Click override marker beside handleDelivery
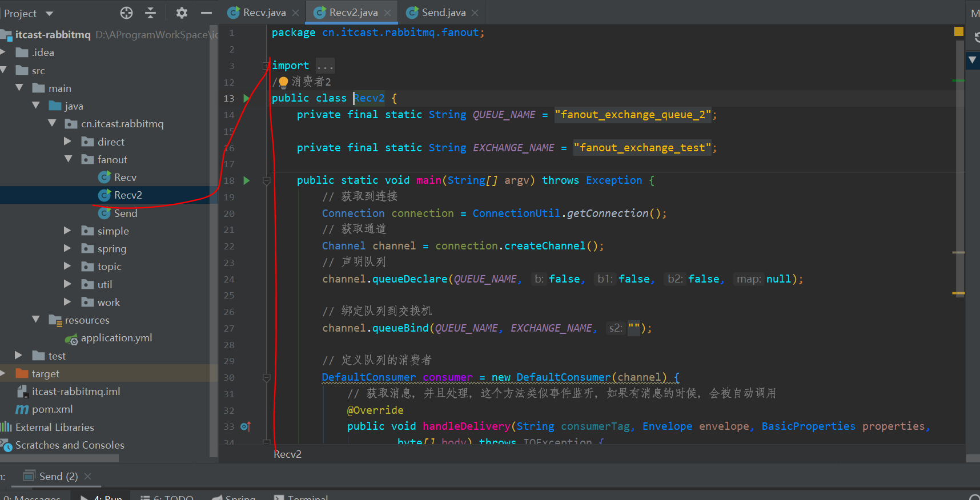Screen dimensions: 980x500 click(x=246, y=426)
